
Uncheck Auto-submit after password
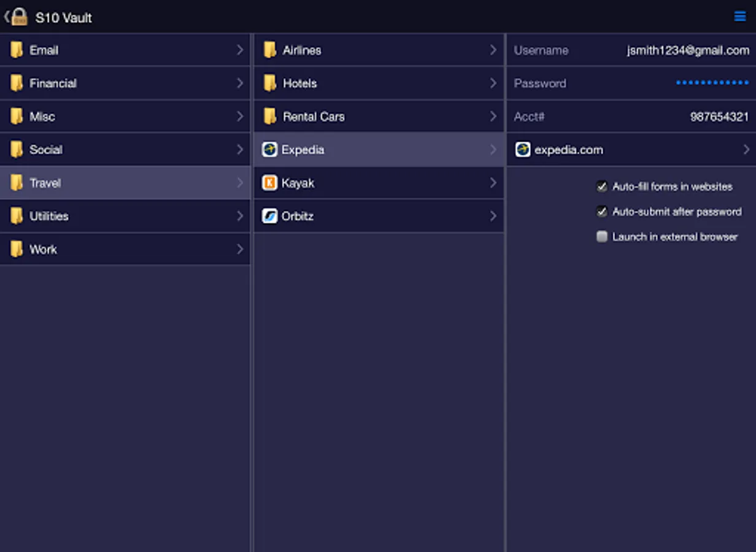click(x=602, y=211)
